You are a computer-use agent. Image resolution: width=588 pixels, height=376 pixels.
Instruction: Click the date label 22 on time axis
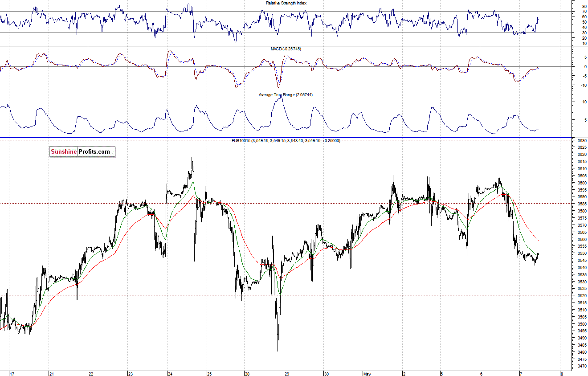click(x=91, y=374)
